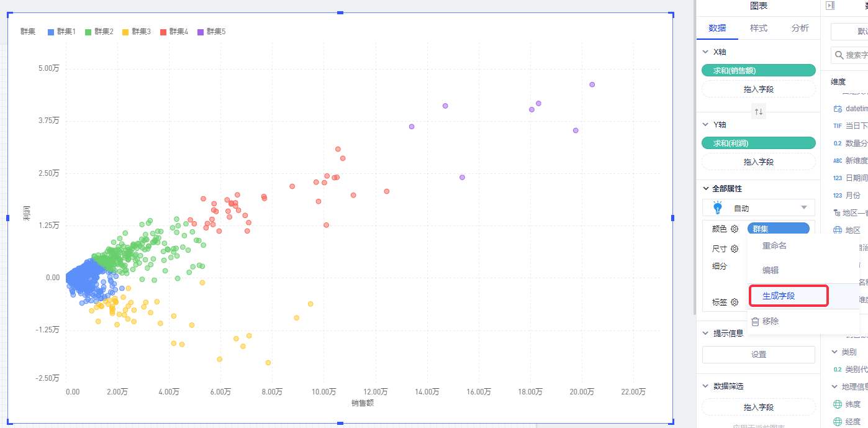This screenshot has height=428, width=868.
Task: Swap X and Y axes with the swap icon
Action: (x=758, y=112)
